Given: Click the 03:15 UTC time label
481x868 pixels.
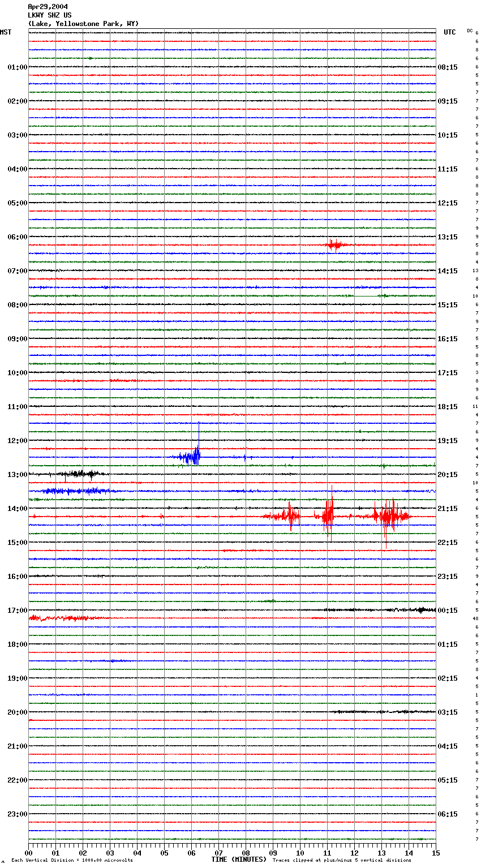Looking at the screenshot, I should 448,712.
